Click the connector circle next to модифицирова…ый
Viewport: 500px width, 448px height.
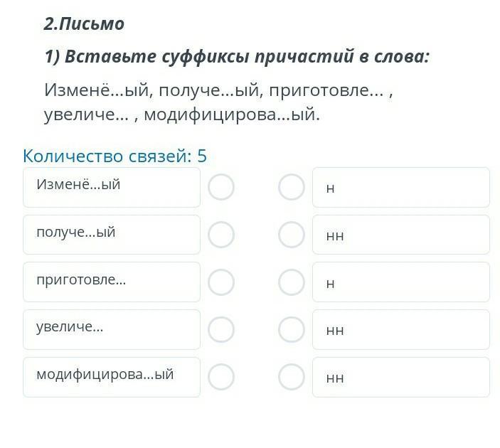[x=221, y=377]
